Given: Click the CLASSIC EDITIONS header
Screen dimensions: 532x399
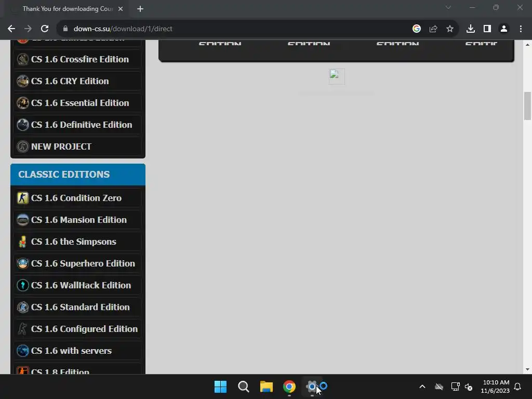Looking at the screenshot, I should point(78,175).
